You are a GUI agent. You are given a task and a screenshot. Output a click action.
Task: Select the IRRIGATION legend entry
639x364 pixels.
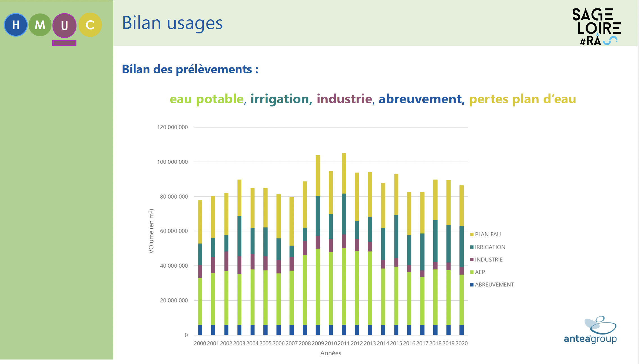(488, 247)
